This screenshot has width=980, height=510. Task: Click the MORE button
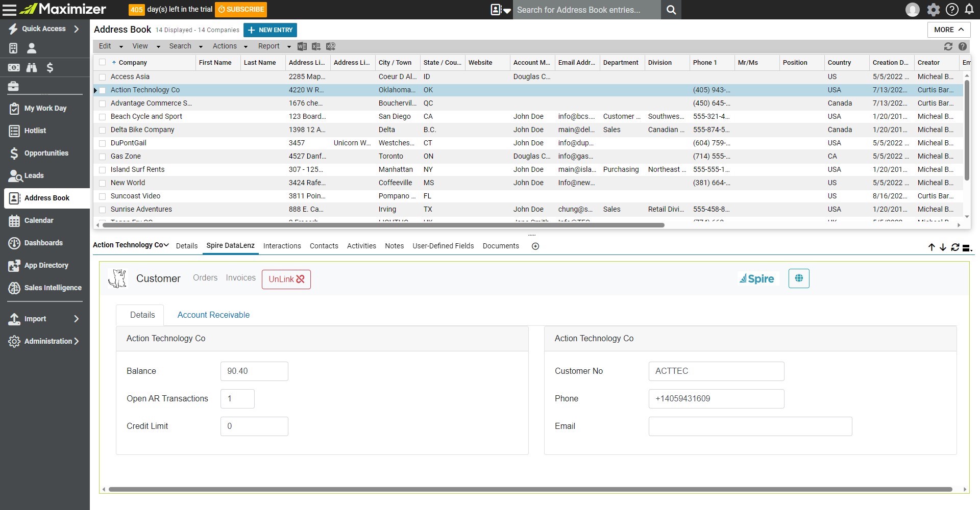tap(949, 30)
